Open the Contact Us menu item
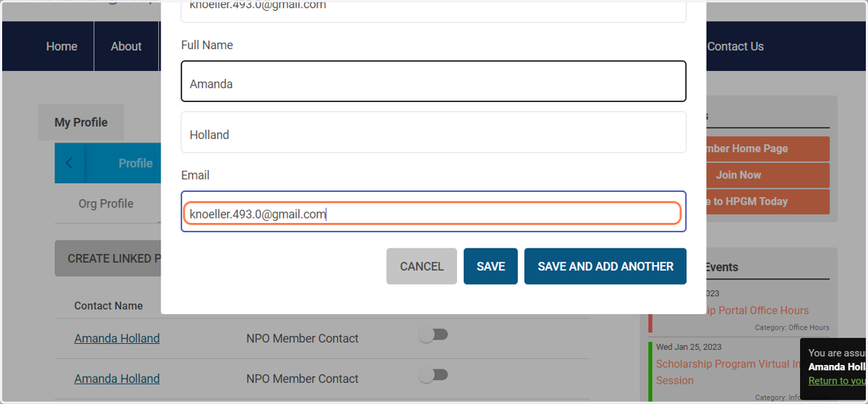The width and height of the screenshot is (868, 404). click(x=735, y=46)
